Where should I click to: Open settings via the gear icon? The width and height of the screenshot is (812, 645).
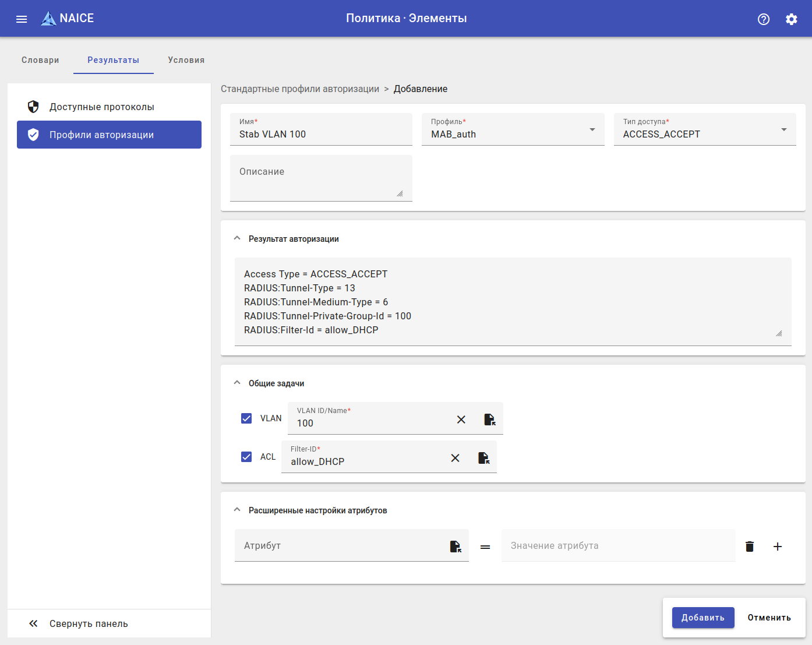point(791,19)
